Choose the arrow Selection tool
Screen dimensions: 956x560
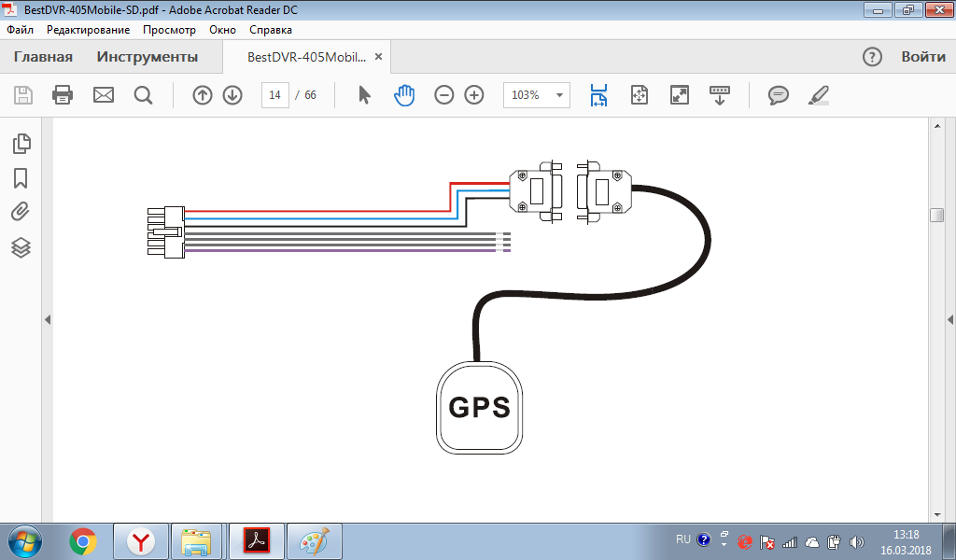tap(365, 95)
